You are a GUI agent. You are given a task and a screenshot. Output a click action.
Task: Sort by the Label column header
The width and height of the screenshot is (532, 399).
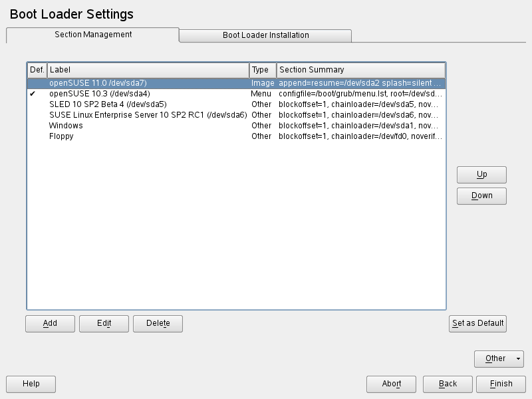(x=148, y=70)
